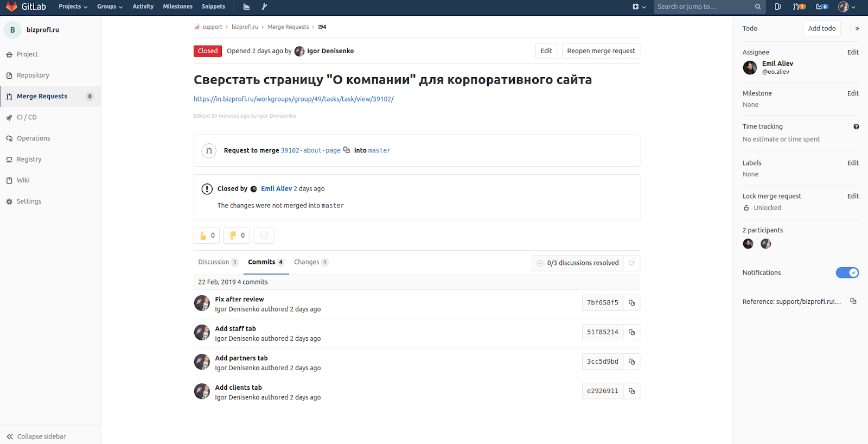
Task: Click the thumbs down emoji button
Action: coord(237,236)
